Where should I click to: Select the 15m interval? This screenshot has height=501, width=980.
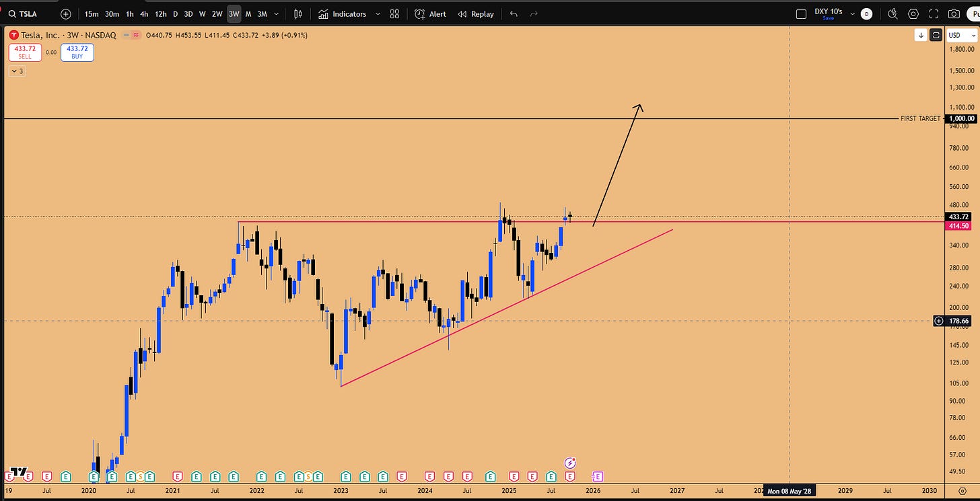(x=92, y=13)
